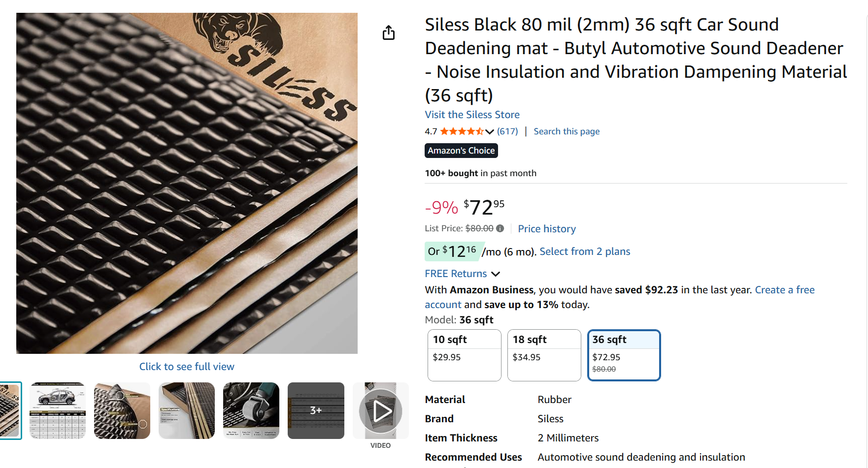Play the product video thumbnail
868x468 pixels.
(x=381, y=411)
